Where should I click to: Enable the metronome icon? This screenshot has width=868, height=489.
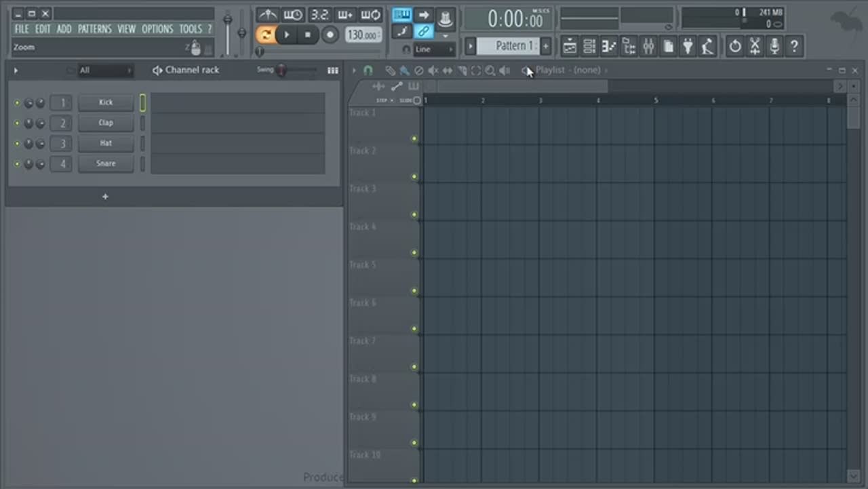(x=267, y=15)
